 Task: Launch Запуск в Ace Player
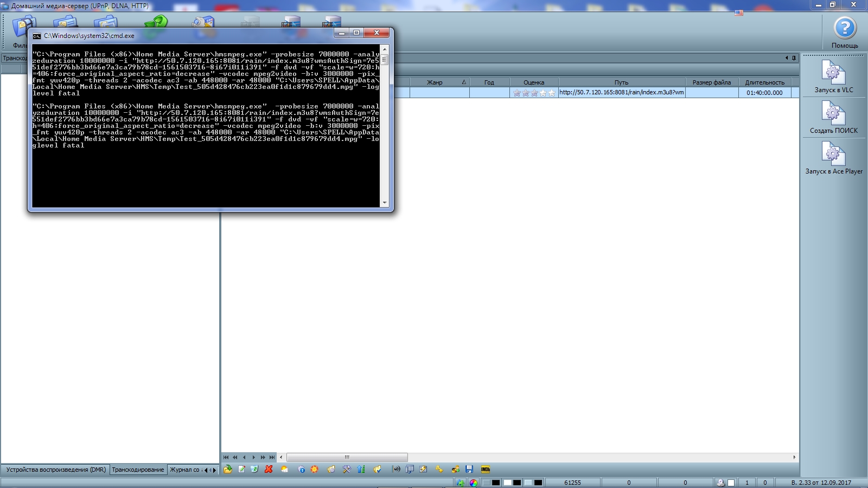(x=833, y=155)
